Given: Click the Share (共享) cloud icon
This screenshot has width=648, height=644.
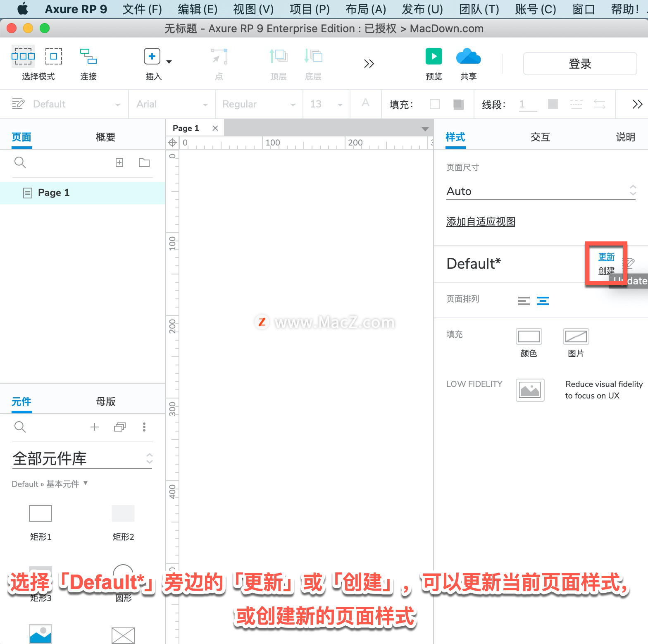Looking at the screenshot, I should (468, 56).
